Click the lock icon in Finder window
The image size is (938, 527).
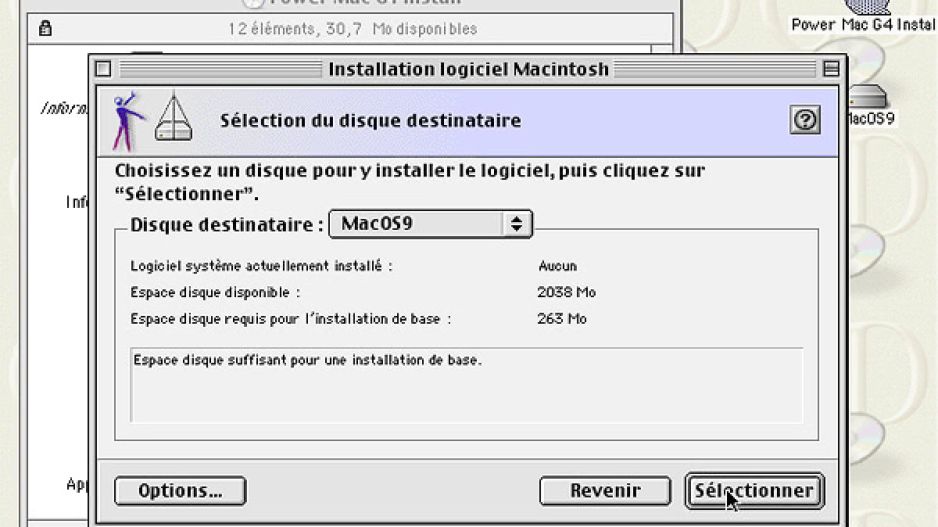click(45, 28)
